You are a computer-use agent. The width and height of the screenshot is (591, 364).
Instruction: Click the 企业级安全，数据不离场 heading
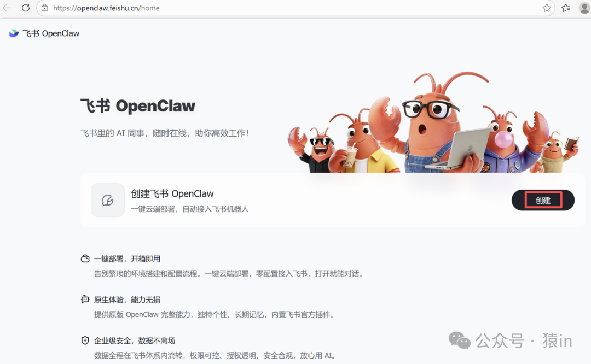135,341
